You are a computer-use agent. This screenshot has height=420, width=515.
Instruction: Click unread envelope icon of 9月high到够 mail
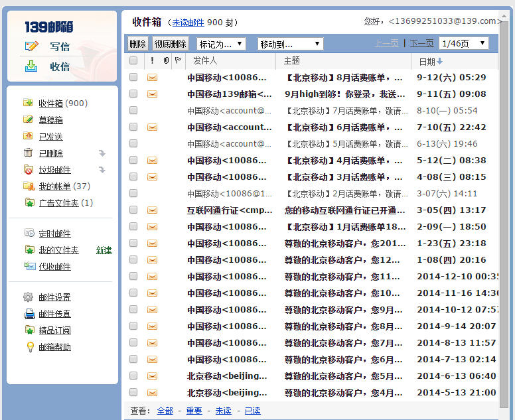pyautogui.click(x=152, y=94)
